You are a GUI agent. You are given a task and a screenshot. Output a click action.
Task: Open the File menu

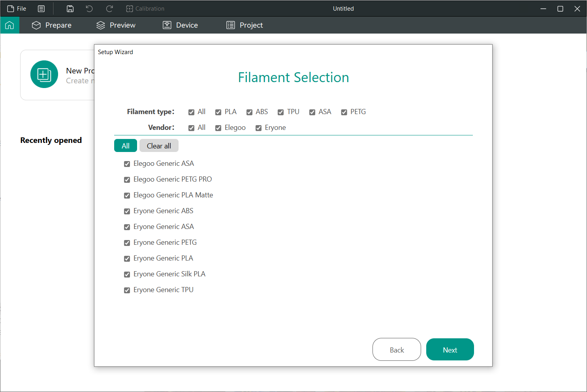[17, 9]
